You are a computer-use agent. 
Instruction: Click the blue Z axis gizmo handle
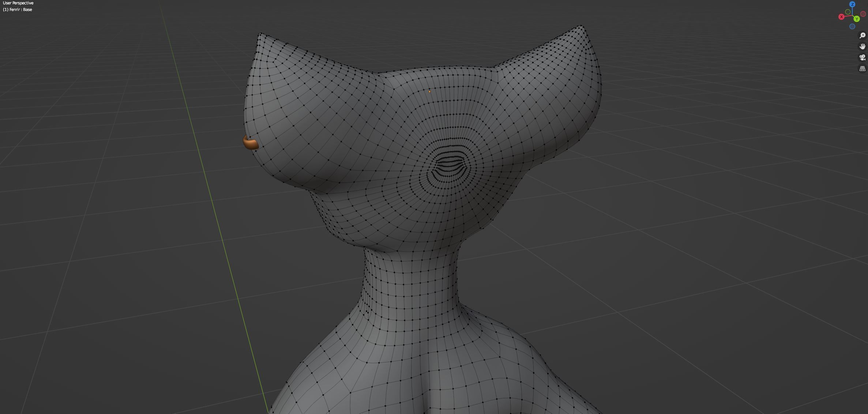852,4
